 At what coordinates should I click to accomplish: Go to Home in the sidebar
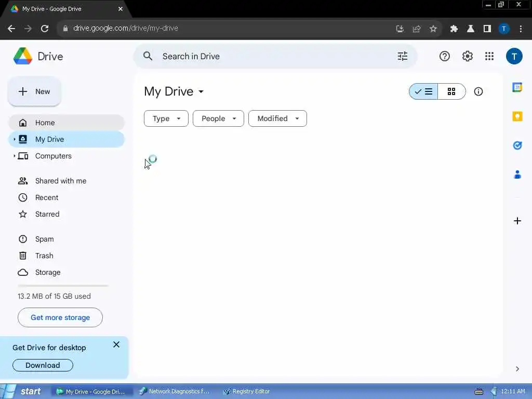tap(66, 123)
